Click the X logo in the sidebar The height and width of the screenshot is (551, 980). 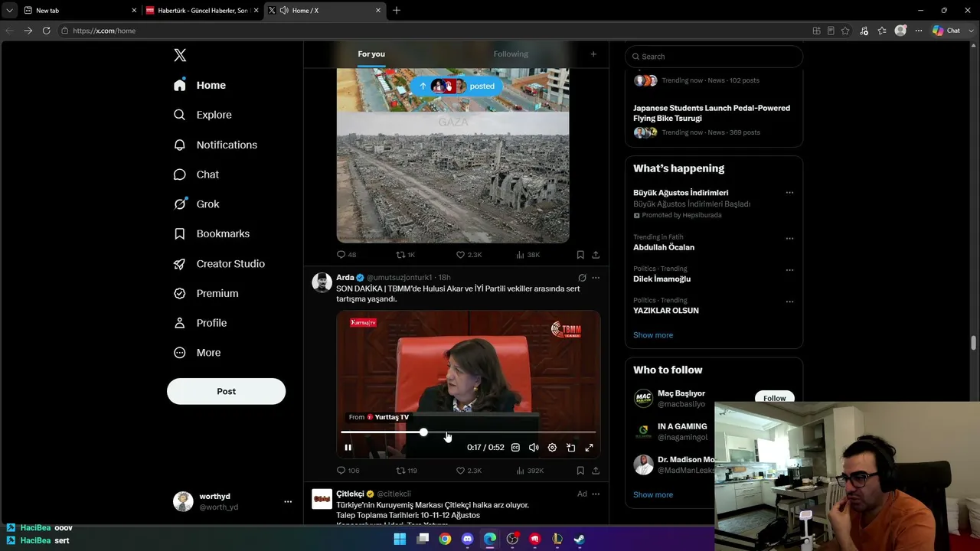pyautogui.click(x=180, y=55)
